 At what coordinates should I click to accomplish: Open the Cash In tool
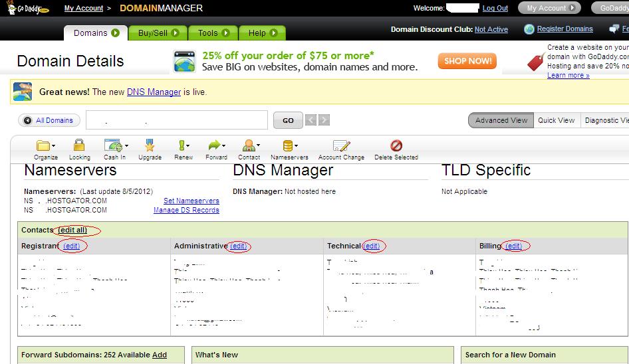[x=113, y=145]
